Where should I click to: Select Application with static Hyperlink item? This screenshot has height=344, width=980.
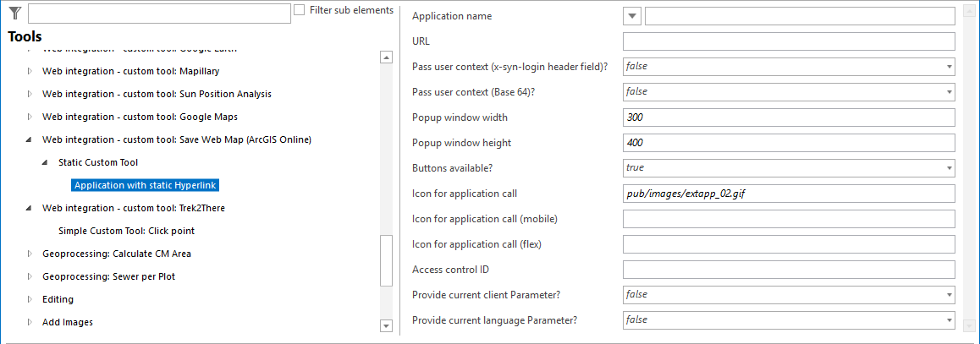click(146, 185)
